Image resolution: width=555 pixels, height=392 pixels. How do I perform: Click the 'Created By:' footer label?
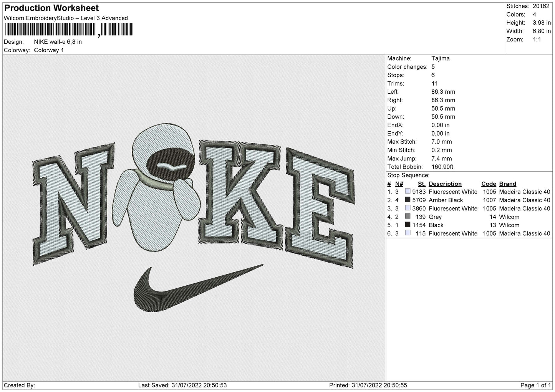[20, 385]
